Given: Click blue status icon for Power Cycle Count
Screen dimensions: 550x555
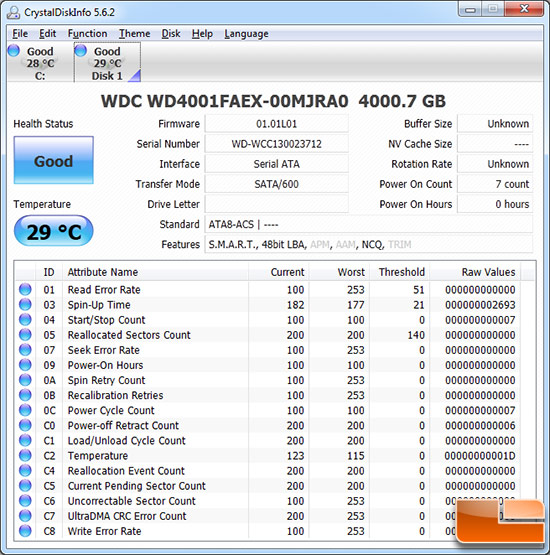Looking at the screenshot, I should coord(25,410).
